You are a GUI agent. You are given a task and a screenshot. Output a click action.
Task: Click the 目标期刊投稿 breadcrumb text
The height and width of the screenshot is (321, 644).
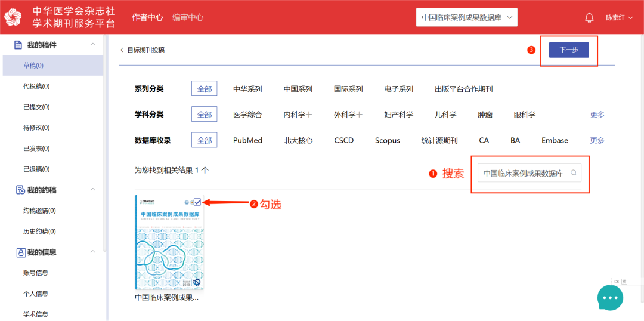click(x=146, y=50)
